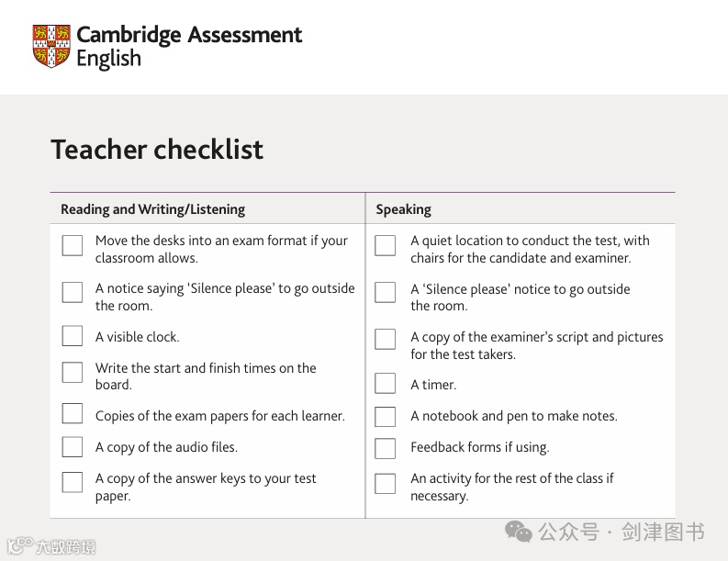Check the 'Move the desks' checkbox
Screen dimensions: 728x561
click(73, 245)
